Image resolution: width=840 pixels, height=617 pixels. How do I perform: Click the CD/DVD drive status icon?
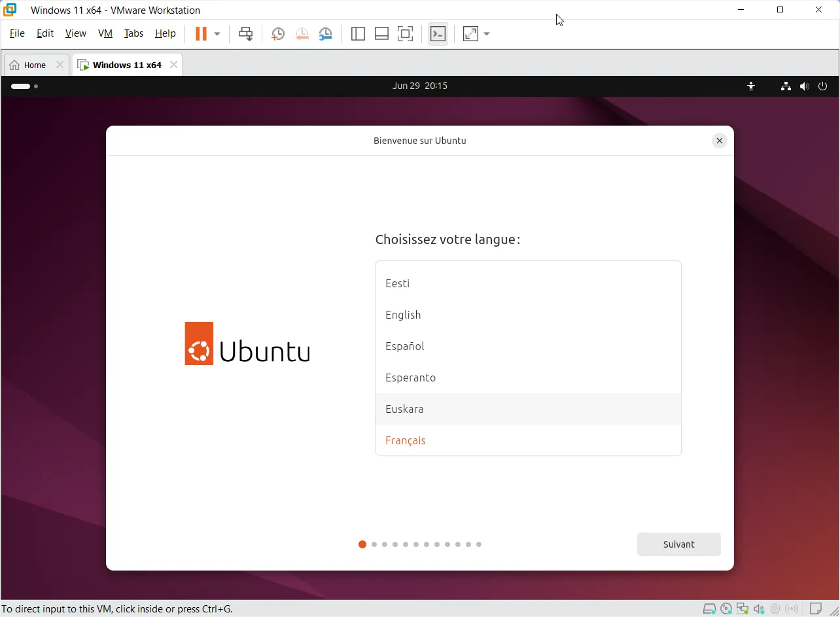[726, 609]
